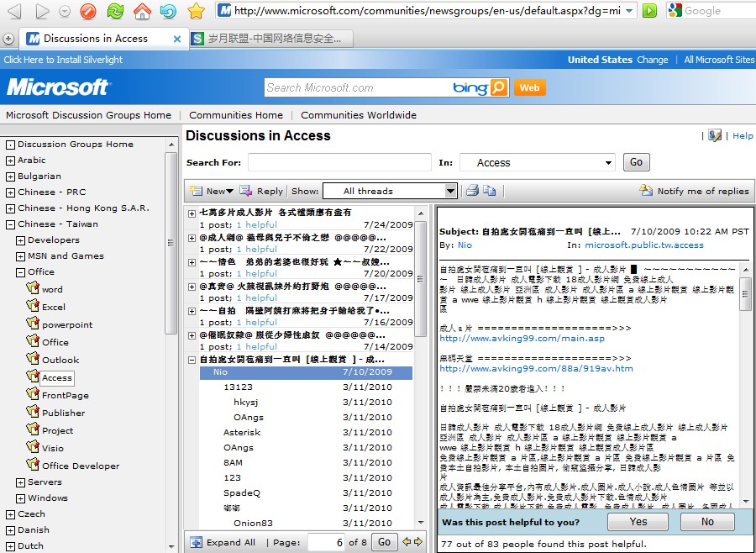Screen dimensions: 756x553
Task: Click the Go button beside page number
Action: click(x=384, y=542)
